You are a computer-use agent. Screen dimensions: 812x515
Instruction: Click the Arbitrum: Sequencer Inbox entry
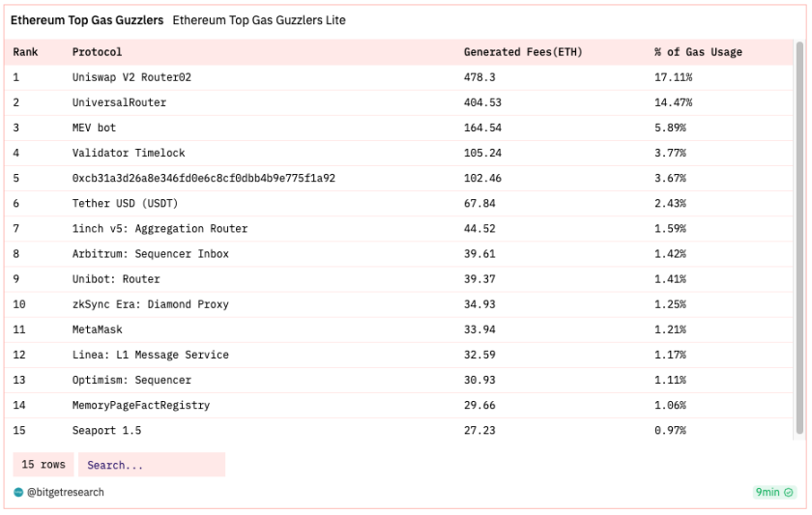[150, 253]
